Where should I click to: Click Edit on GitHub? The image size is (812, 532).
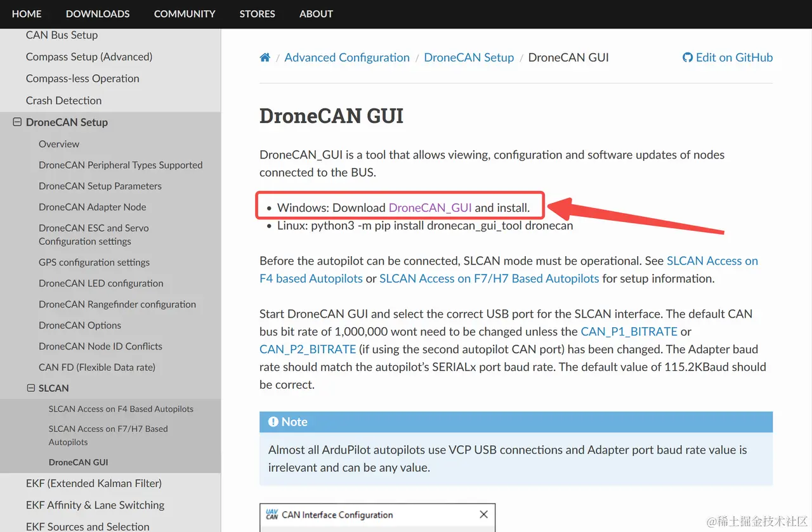pyautogui.click(x=733, y=57)
